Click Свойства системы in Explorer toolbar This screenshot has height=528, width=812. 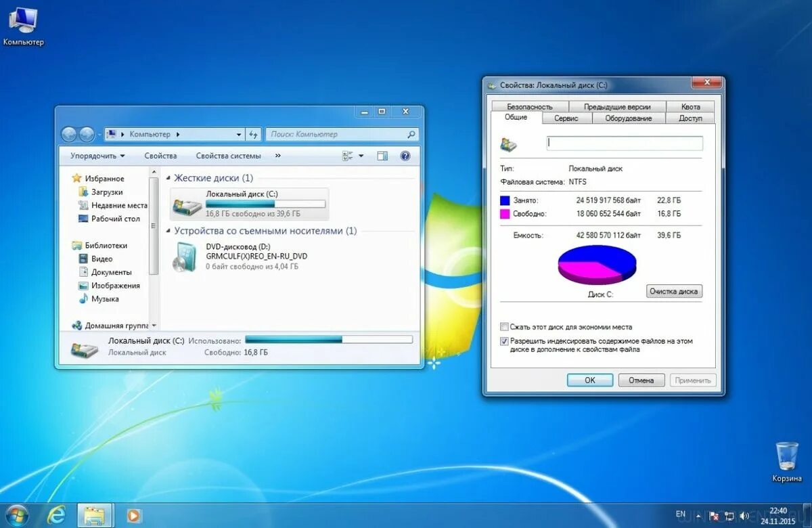tap(228, 156)
